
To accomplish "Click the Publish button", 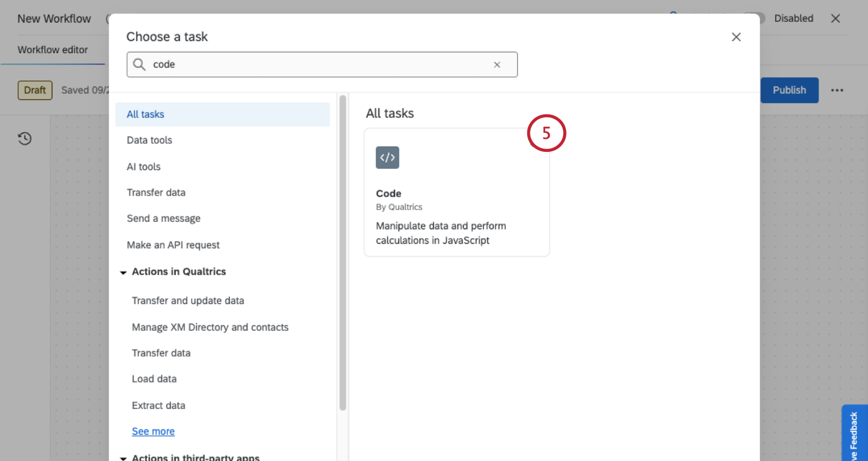I will click(789, 90).
